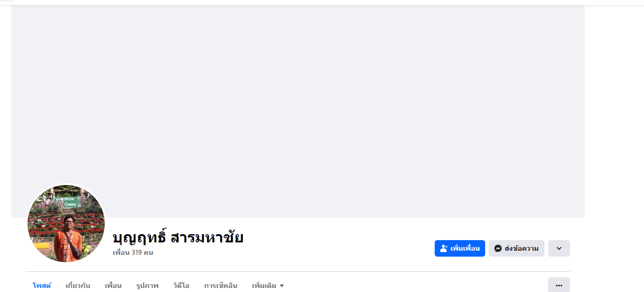This screenshot has height=292, width=644.
Task: Open the เพื่อน tab
Action: coord(113,286)
